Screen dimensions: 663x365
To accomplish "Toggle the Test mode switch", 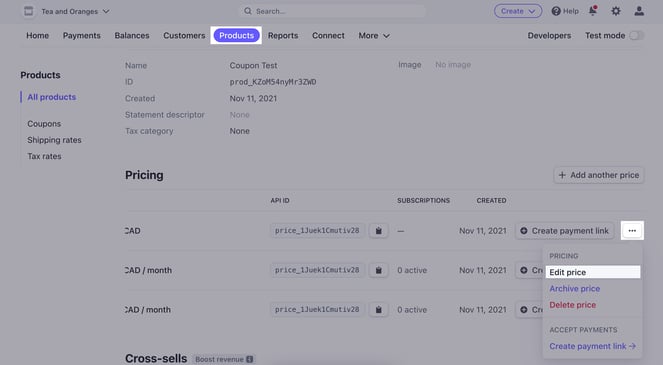I will (x=636, y=36).
